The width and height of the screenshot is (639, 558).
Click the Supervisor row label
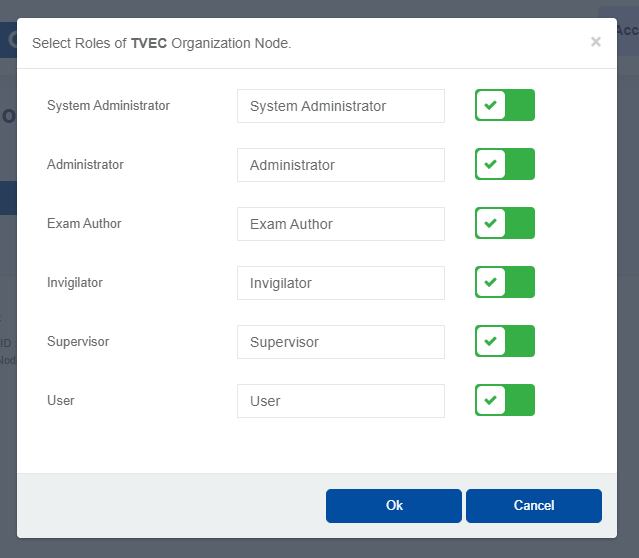tap(78, 341)
